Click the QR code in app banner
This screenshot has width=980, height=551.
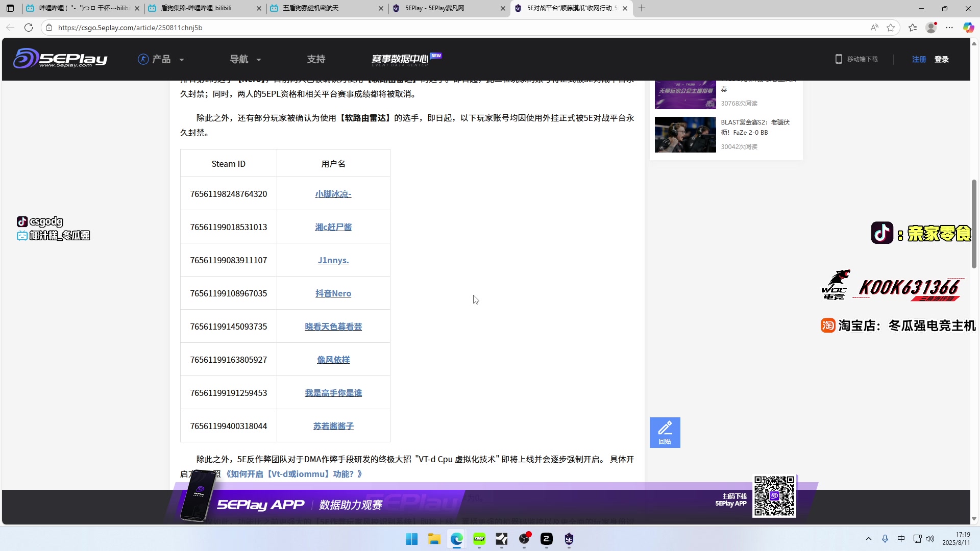point(774,496)
